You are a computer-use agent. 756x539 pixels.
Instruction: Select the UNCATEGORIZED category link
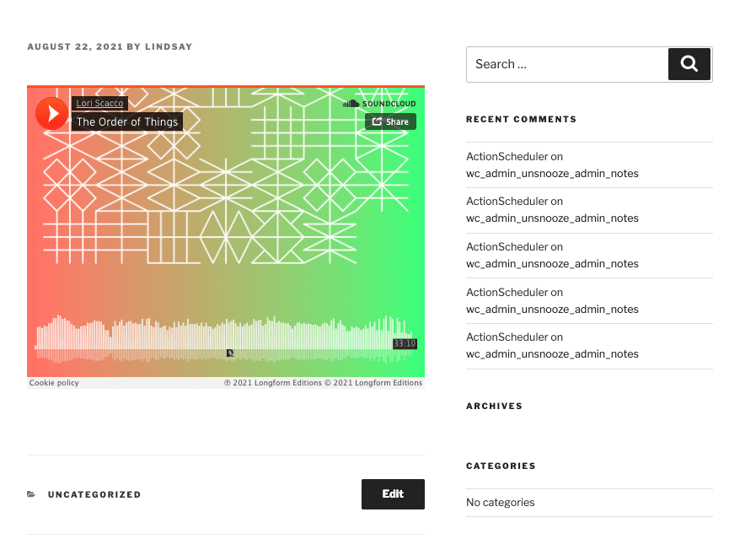94,494
